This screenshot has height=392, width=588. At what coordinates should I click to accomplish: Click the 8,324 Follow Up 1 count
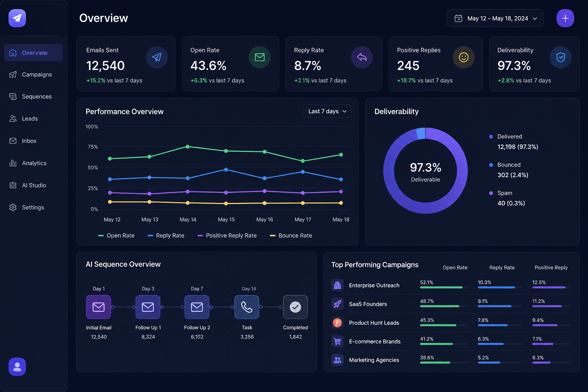click(x=148, y=337)
